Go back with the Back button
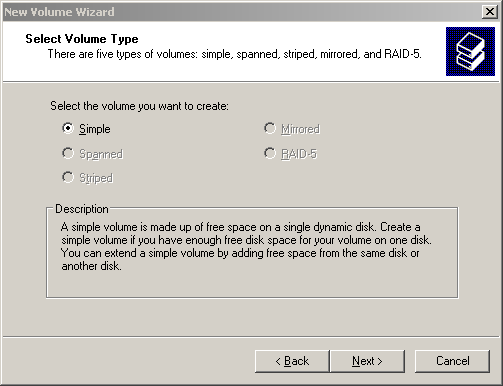Viewport: 503px width, 386px height. pos(292,361)
